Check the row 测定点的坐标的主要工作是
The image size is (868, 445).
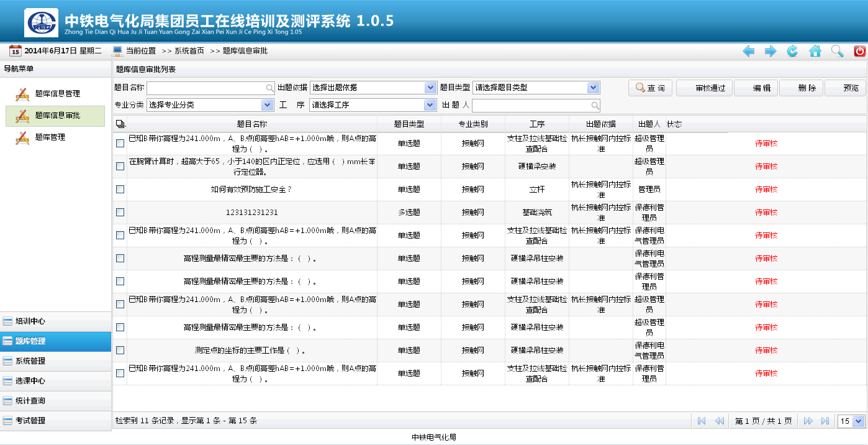(x=120, y=351)
